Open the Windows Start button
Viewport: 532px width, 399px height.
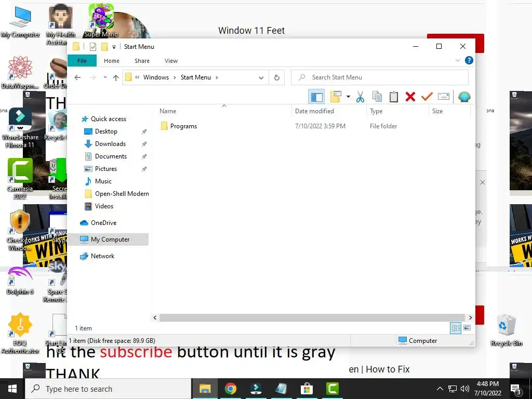pyautogui.click(x=12, y=389)
